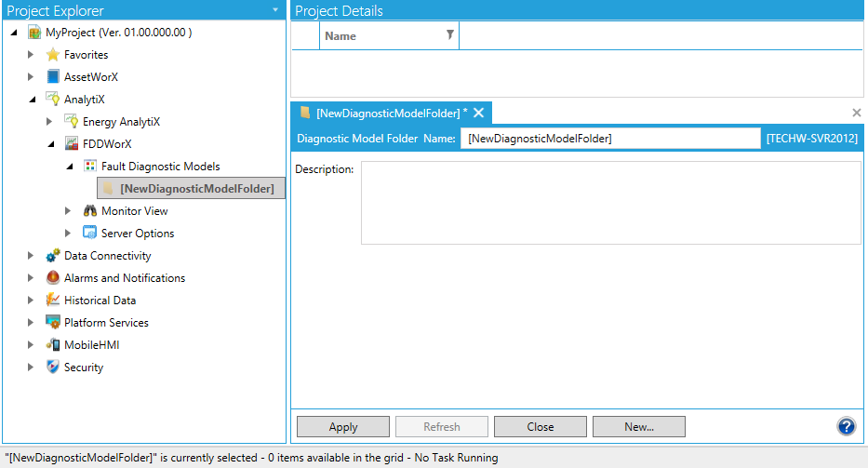Select Platform Services in the tree
This screenshot has width=868, height=468.
(106, 323)
